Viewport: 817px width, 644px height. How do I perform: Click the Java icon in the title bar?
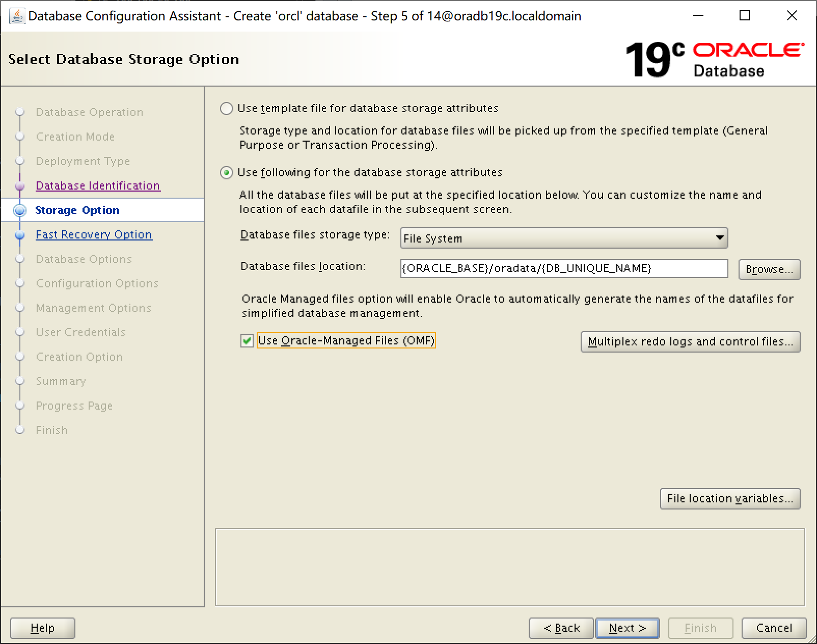(17, 16)
